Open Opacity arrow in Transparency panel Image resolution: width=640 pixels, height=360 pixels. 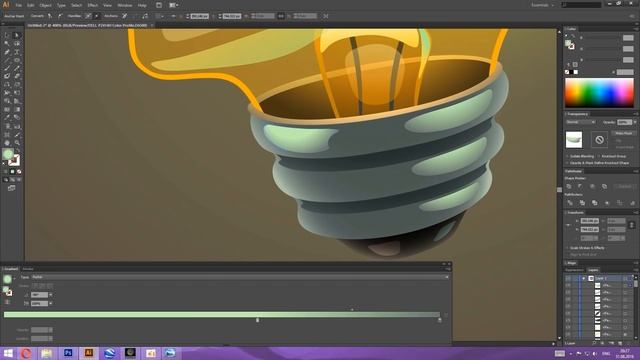click(635, 122)
